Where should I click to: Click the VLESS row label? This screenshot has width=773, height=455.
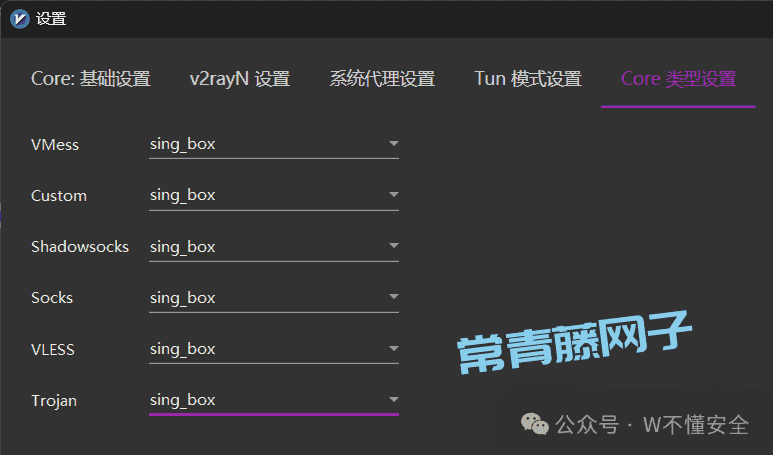click(53, 350)
